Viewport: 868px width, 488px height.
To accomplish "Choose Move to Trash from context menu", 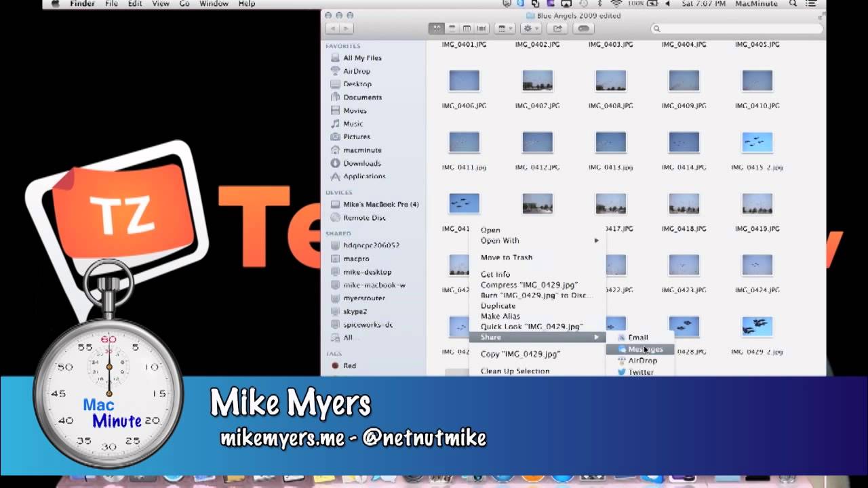I will [x=507, y=258].
